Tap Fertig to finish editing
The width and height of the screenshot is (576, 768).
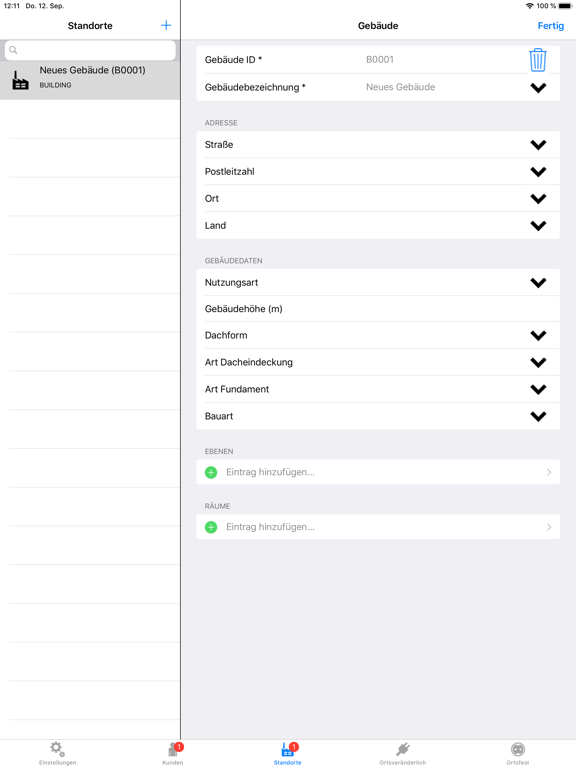pyautogui.click(x=551, y=25)
